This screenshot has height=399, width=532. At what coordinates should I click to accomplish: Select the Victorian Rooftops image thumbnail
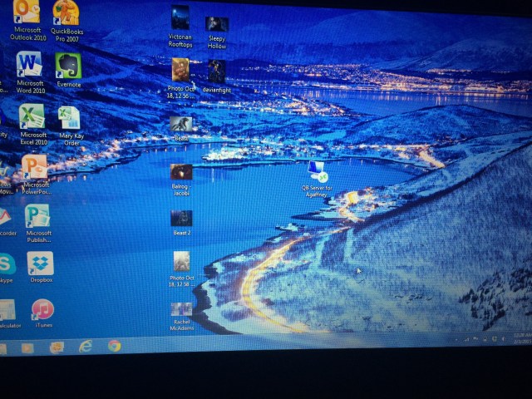click(x=180, y=18)
